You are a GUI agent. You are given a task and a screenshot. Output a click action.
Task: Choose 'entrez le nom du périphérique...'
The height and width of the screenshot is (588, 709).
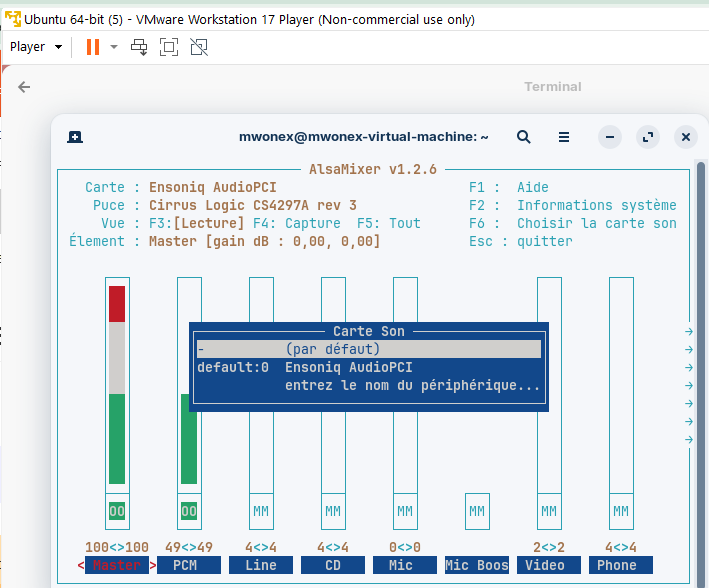369,385
